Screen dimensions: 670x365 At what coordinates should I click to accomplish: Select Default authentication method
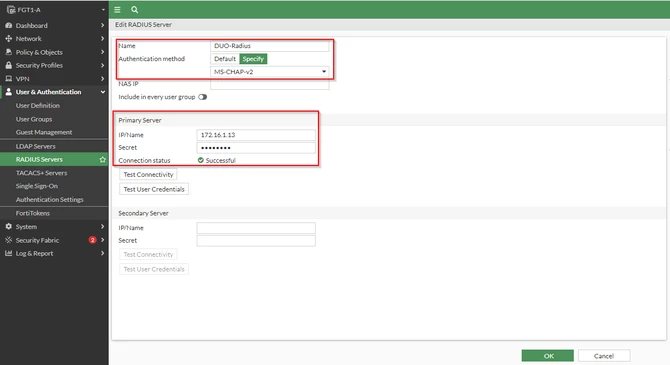tap(225, 59)
